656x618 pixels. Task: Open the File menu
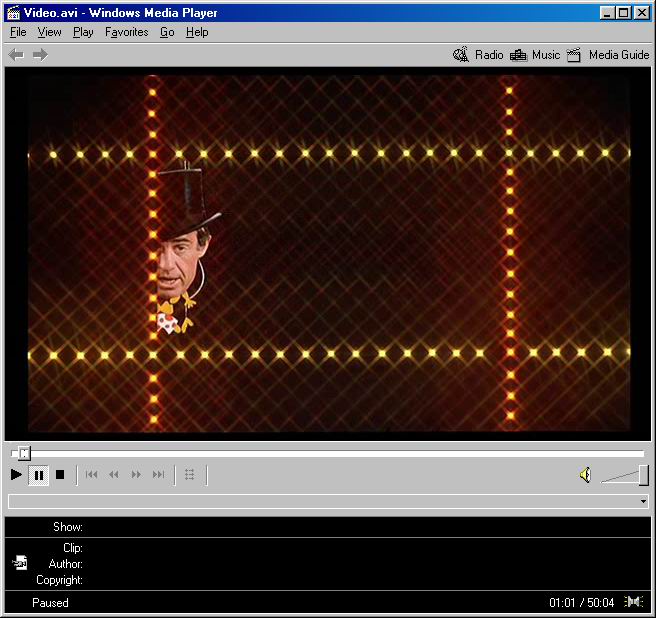(x=18, y=32)
